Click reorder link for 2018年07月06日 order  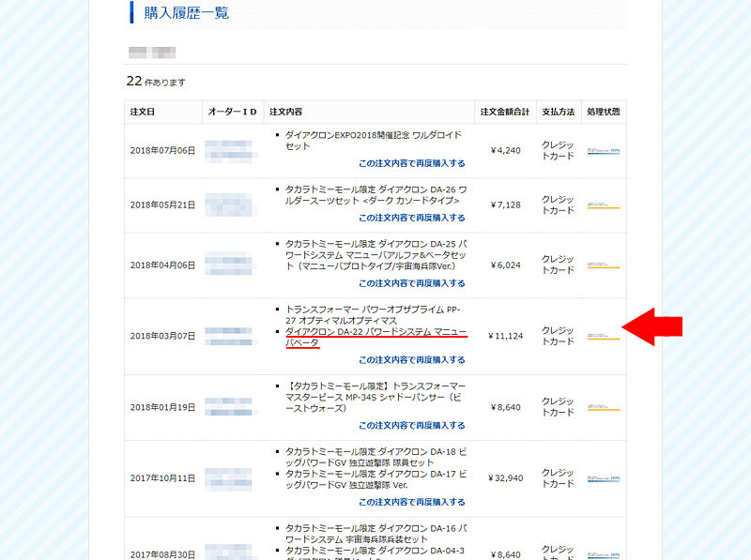click(x=412, y=163)
